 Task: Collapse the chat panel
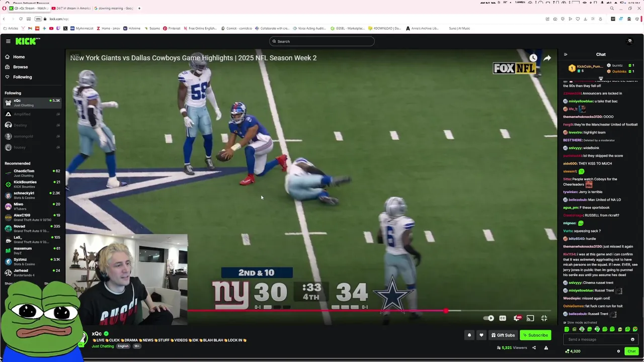(566, 54)
